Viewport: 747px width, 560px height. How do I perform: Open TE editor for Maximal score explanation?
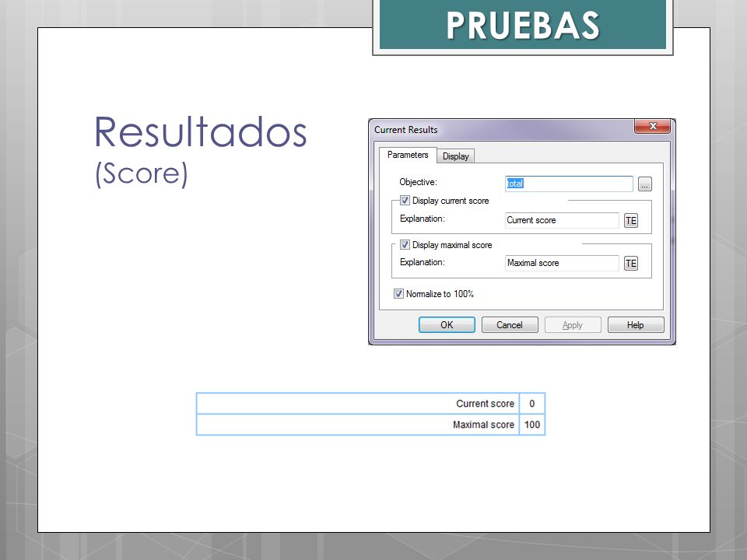[x=631, y=264]
